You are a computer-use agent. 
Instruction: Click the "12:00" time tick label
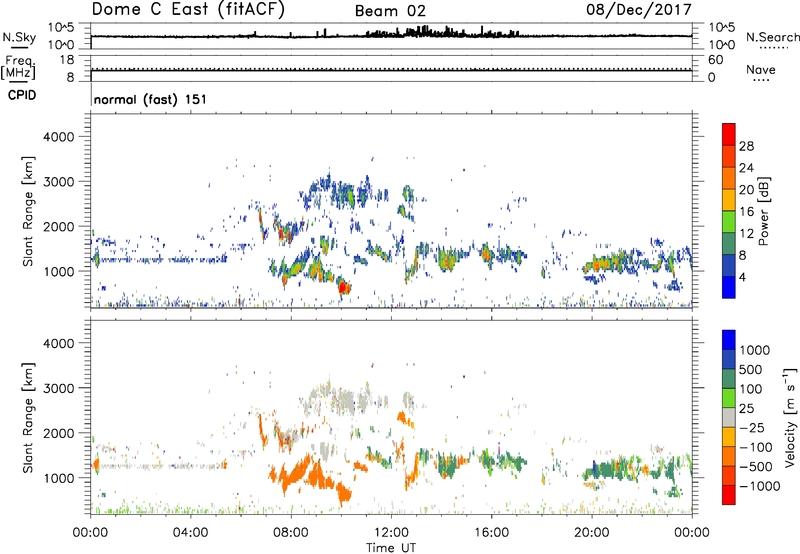point(391,533)
